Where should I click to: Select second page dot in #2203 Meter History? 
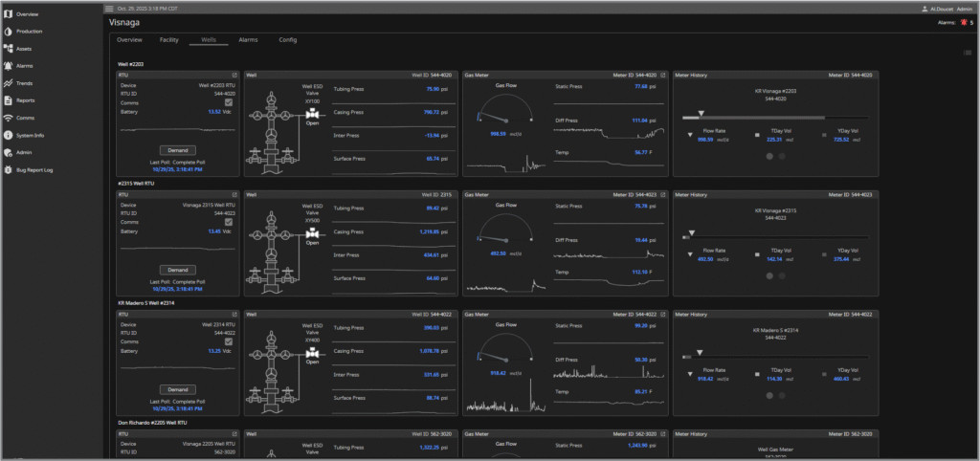click(782, 156)
